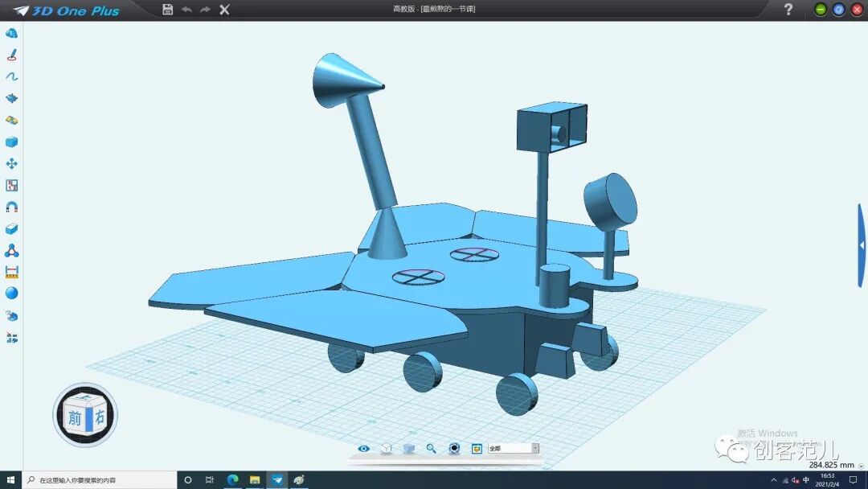Expand the right side panel handle

coord(862,244)
